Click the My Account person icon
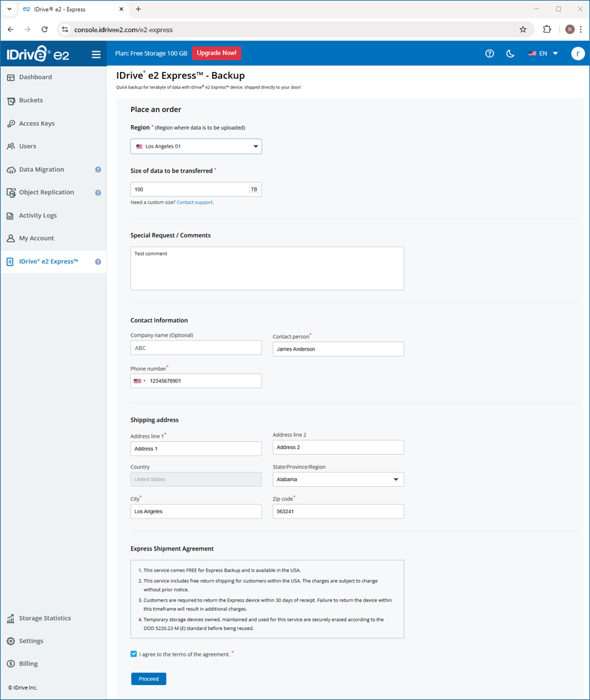 tap(10, 239)
